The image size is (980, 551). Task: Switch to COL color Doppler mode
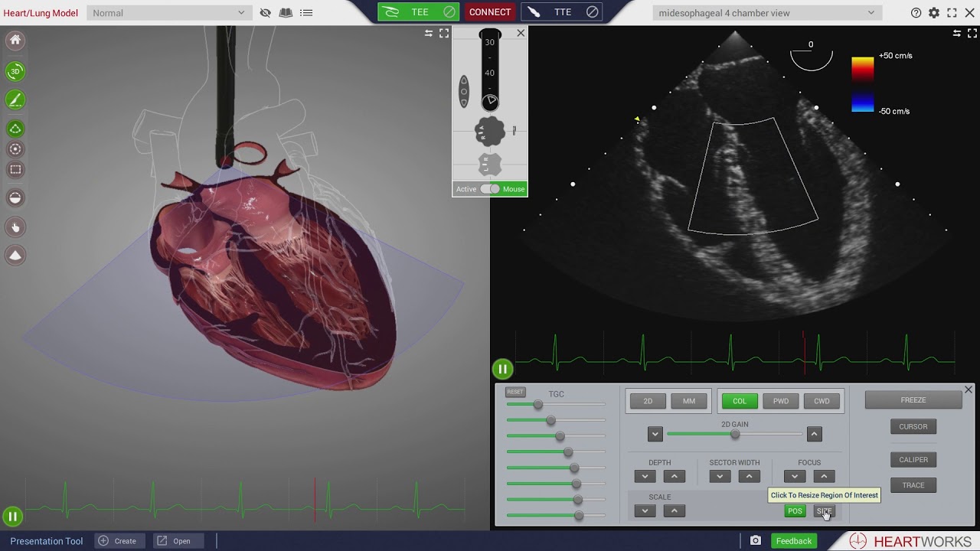740,401
